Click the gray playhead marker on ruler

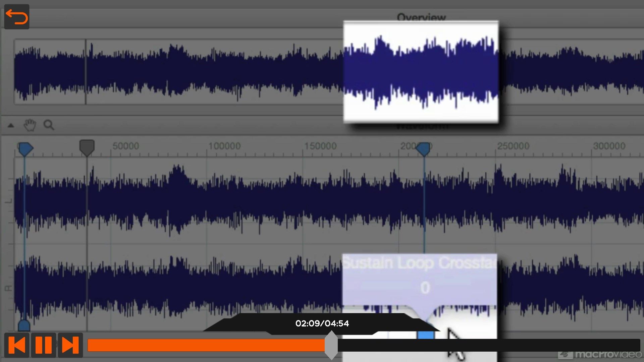(87, 148)
